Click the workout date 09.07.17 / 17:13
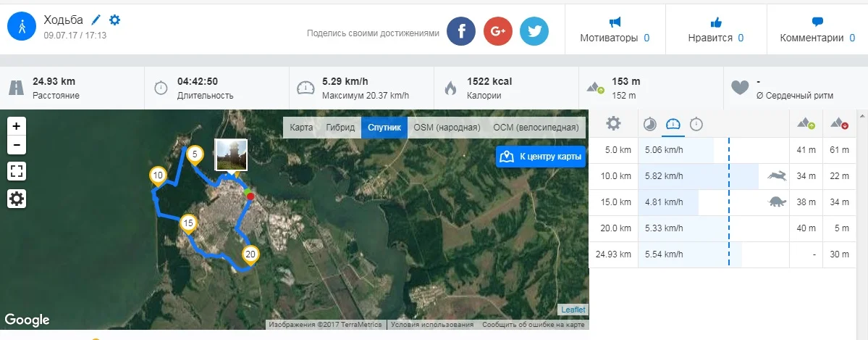 tap(75, 35)
